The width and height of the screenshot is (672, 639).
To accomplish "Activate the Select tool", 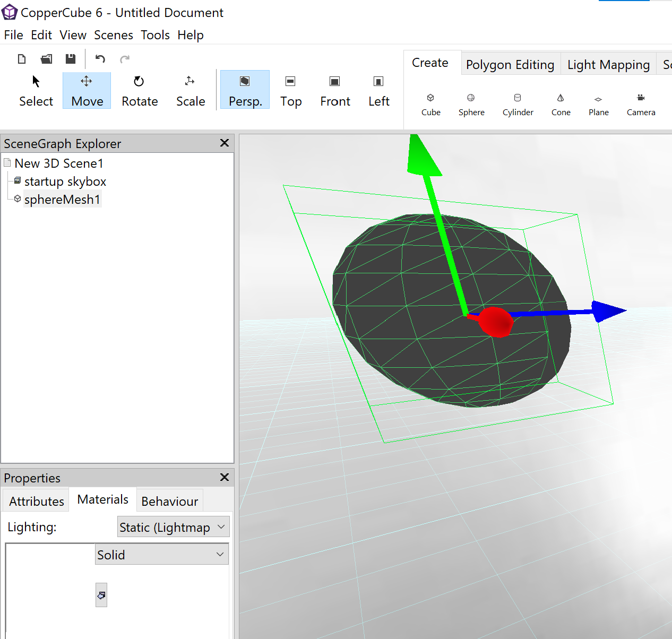I will click(36, 91).
